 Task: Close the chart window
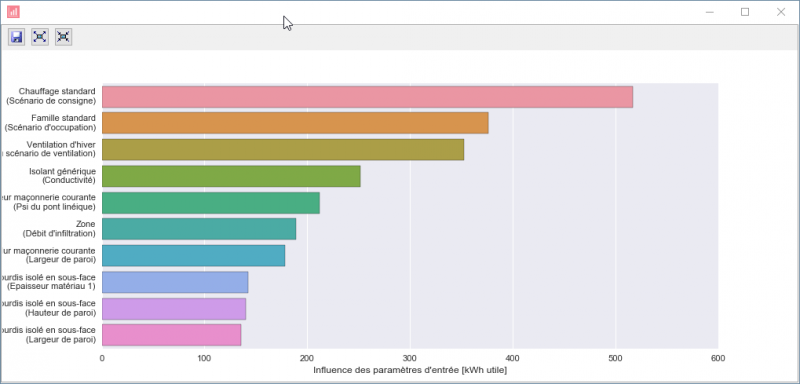(x=781, y=12)
